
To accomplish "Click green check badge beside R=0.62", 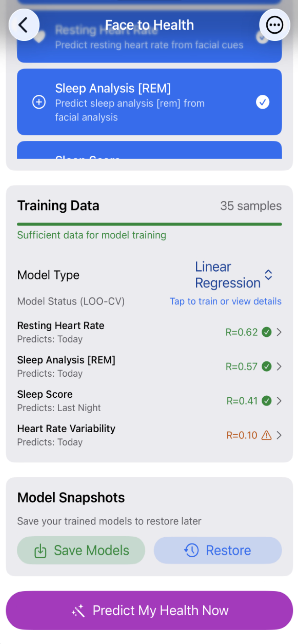I will tap(266, 332).
